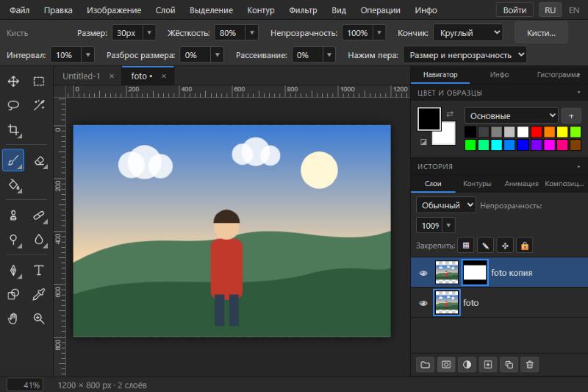The width and height of the screenshot is (588, 392).
Task: Open the brush opacity dropdown arrow
Action: coord(379,32)
